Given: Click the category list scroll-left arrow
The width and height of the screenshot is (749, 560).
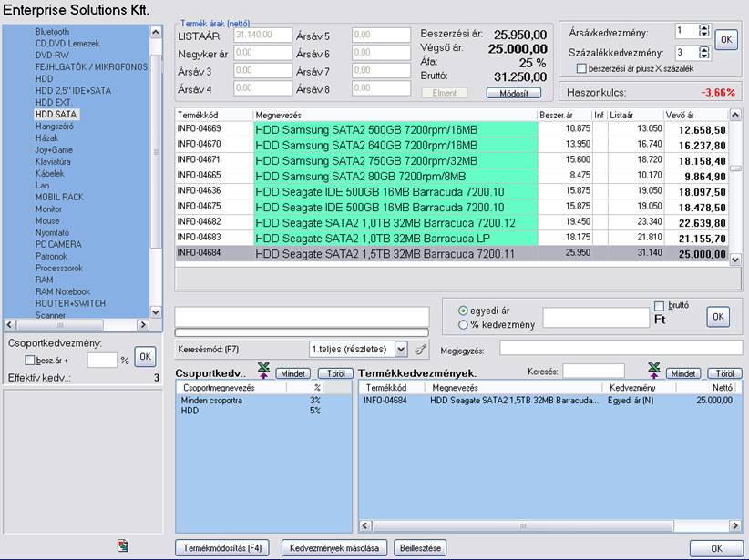Looking at the screenshot, I should click(x=9, y=325).
